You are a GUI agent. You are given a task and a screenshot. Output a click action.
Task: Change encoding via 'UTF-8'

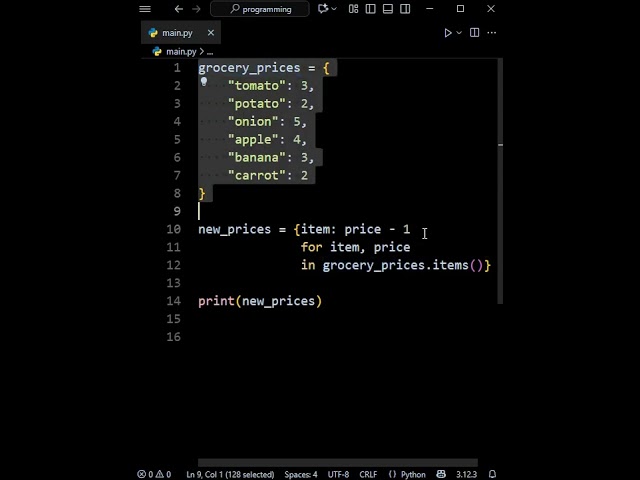338,474
